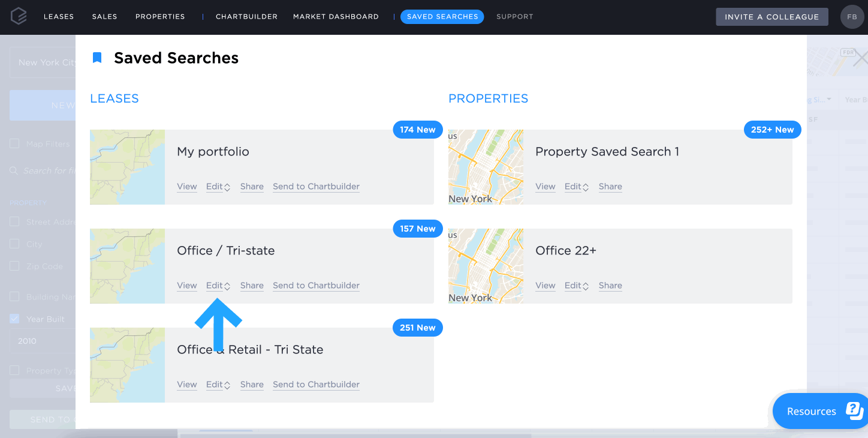Screen dimensions: 868x438
Task: Click the Resources chat help icon
Action: [x=854, y=411]
